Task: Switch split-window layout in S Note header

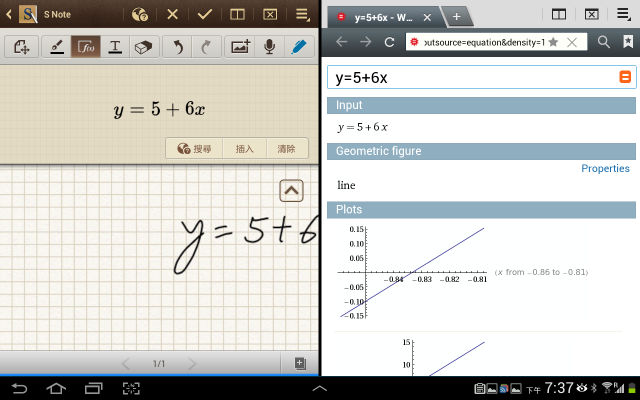Action: 238,15
